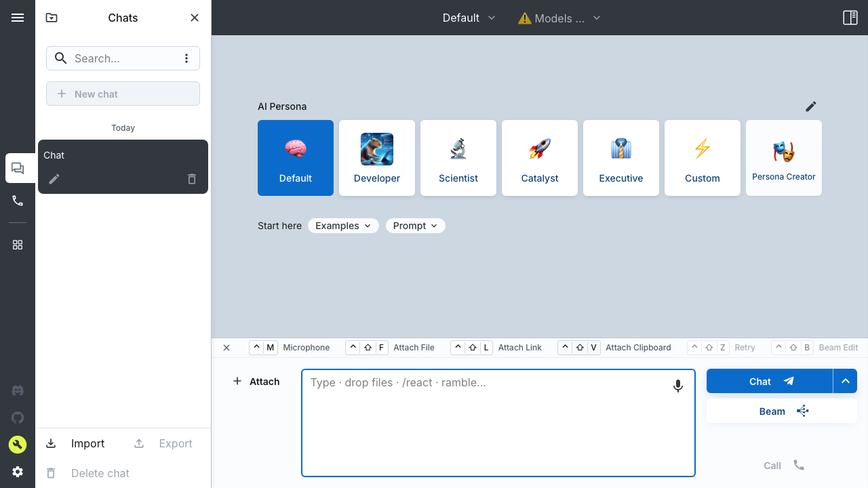868x488 pixels.
Task: Expand the Prompt dropdown
Action: [415, 226]
